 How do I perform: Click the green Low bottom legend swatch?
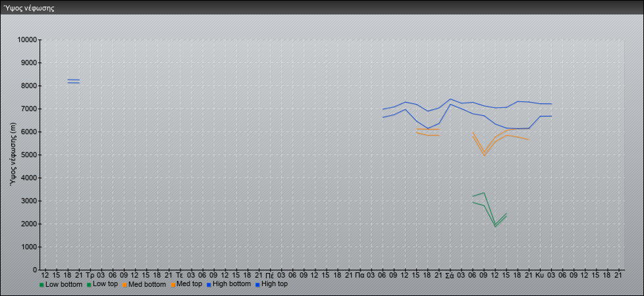point(41,285)
